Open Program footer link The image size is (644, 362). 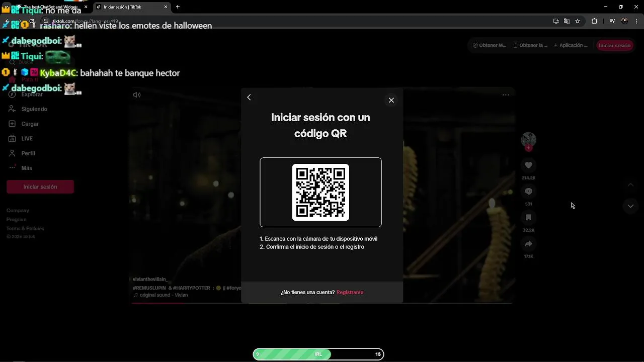point(16,220)
